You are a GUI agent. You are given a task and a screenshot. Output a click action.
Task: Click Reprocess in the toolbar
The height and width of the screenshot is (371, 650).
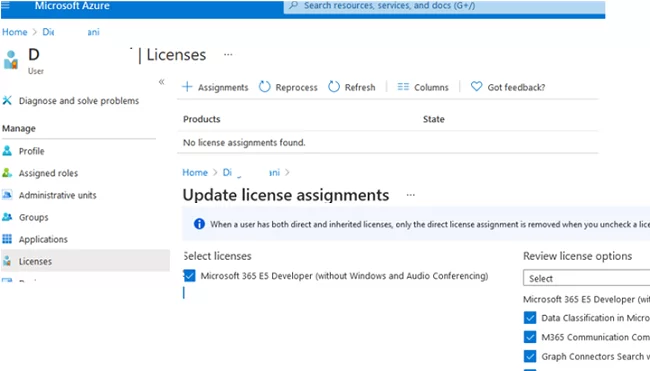296,87
